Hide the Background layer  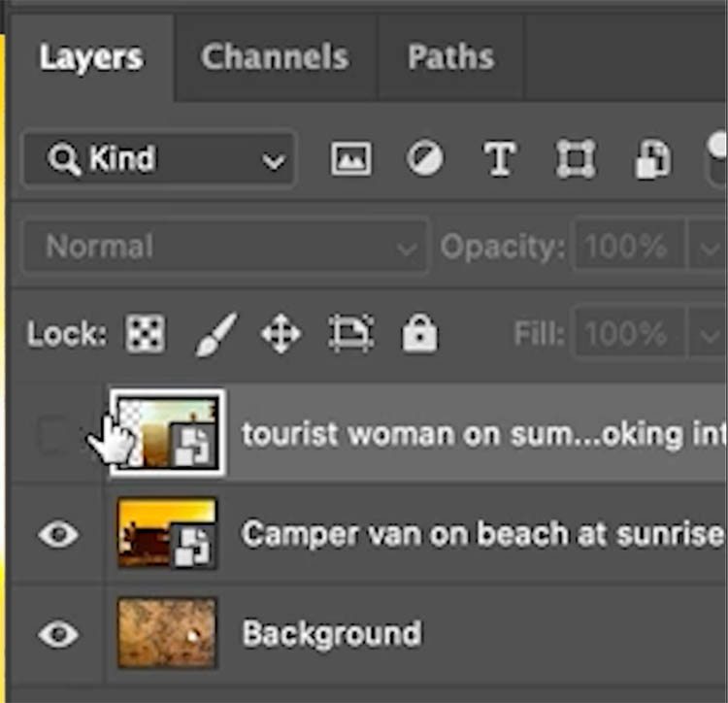[57, 634]
